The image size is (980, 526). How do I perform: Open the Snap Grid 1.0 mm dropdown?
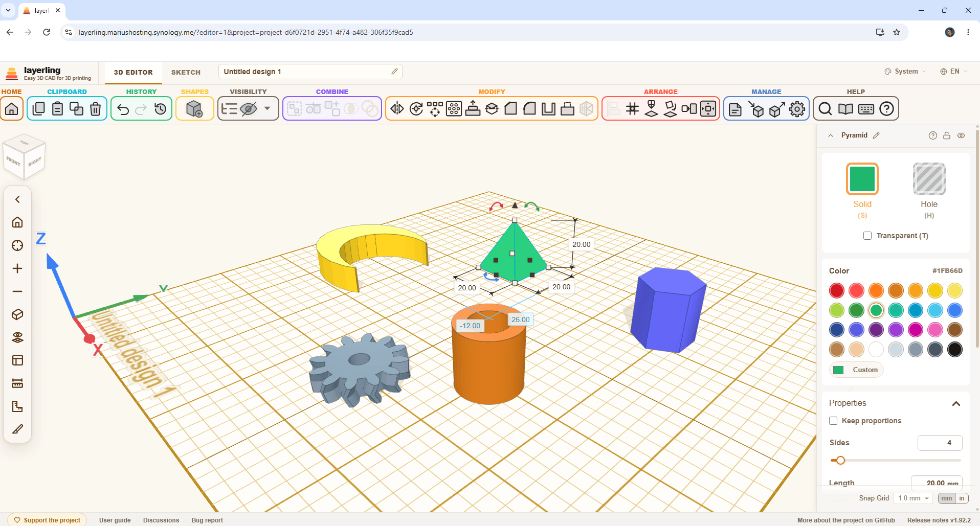coord(913,498)
